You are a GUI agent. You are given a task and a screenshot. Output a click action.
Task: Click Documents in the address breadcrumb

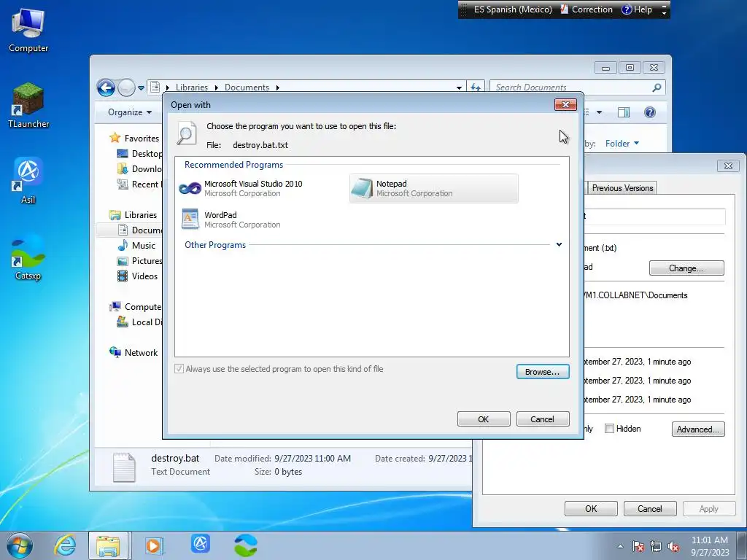tap(247, 87)
